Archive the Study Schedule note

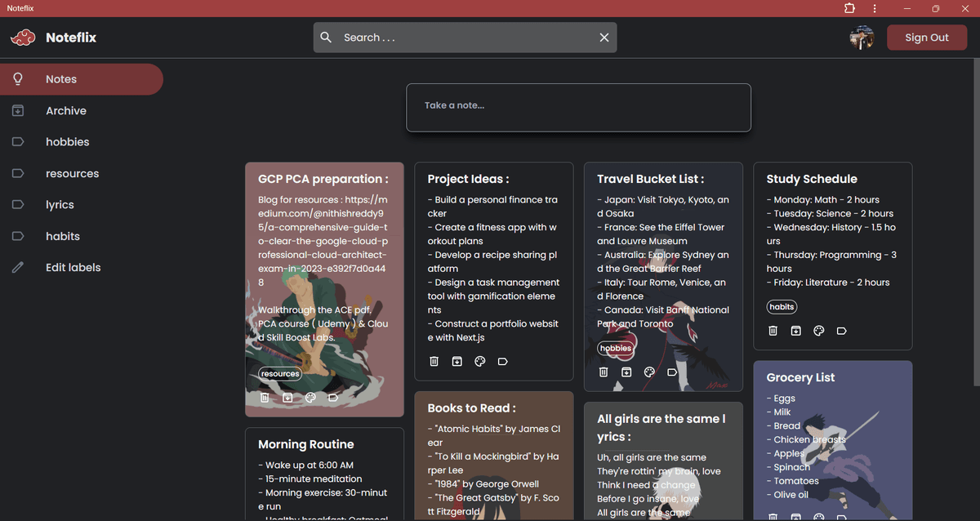[x=796, y=331]
